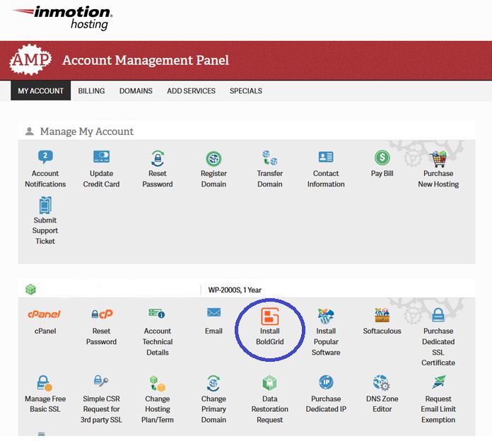The width and height of the screenshot is (492, 448).
Task: Open Purchase New Hosting cart icon
Action: point(438,158)
